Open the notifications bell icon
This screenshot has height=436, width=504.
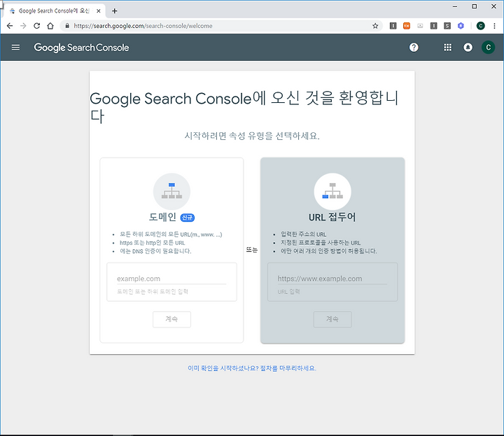point(468,48)
